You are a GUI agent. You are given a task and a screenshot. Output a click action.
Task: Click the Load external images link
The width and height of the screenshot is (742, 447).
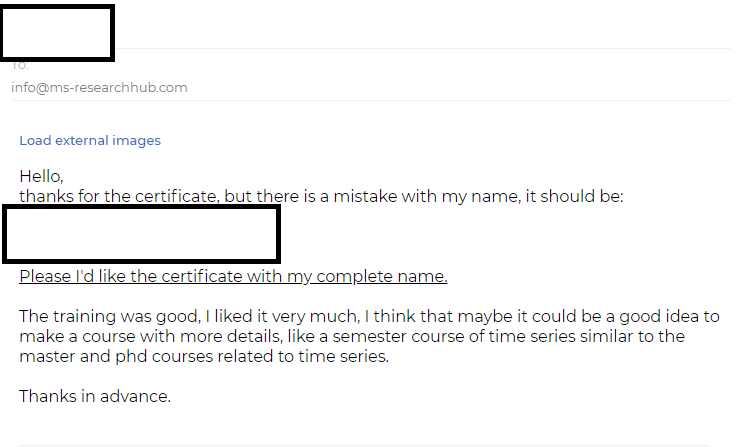click(90, 140)
